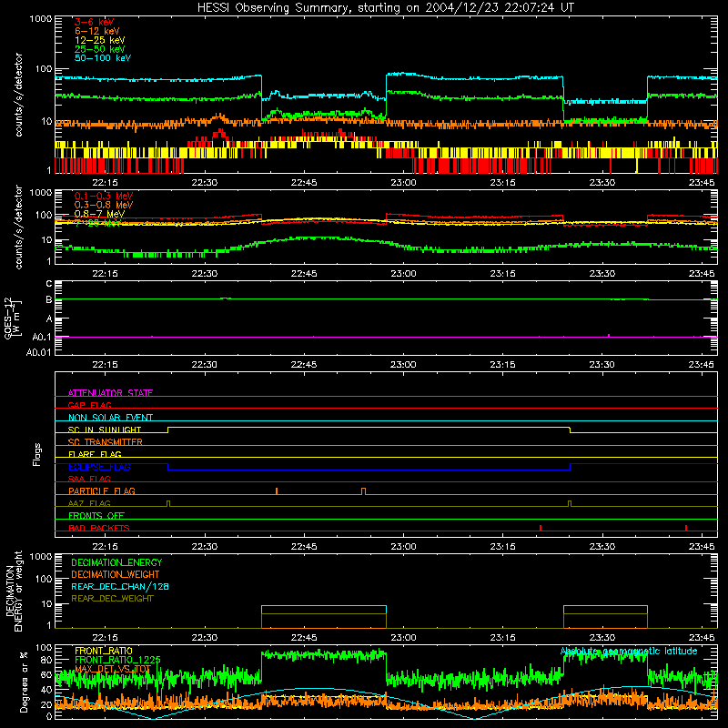Click the DECIMATION_WEIGHT legend label
This screenshot has height=728, width=728.
click(116, 574)
